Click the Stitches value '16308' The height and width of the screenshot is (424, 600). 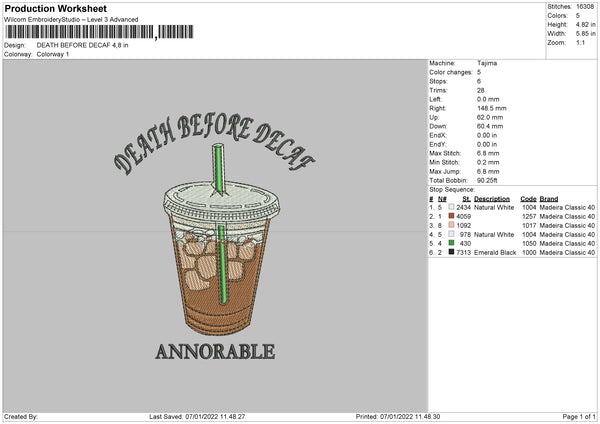(x=585, y=7)
